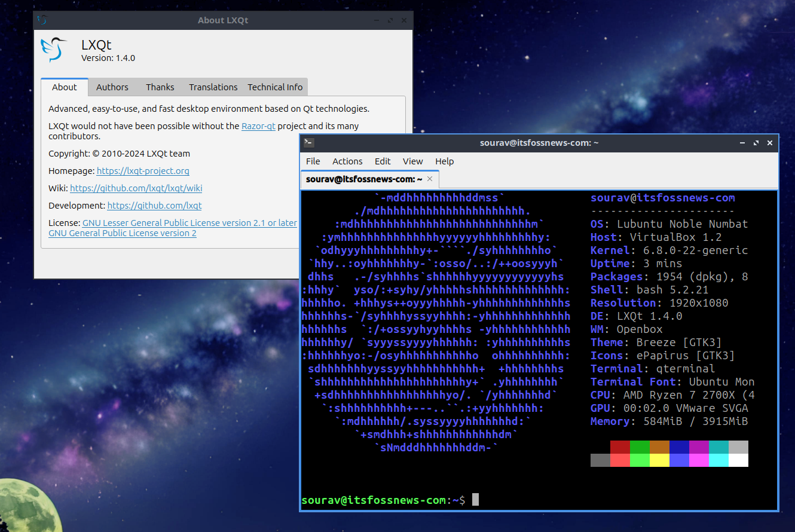The width and height of the screenshot is (795, 532).
Task: Switch to the Authors tab
Action: point(112,87)
